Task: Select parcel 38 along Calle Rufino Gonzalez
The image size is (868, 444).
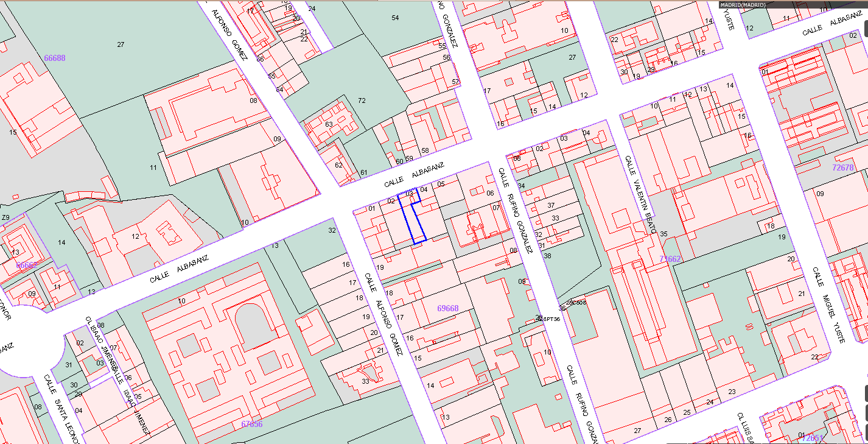Action: coord(547,256)
